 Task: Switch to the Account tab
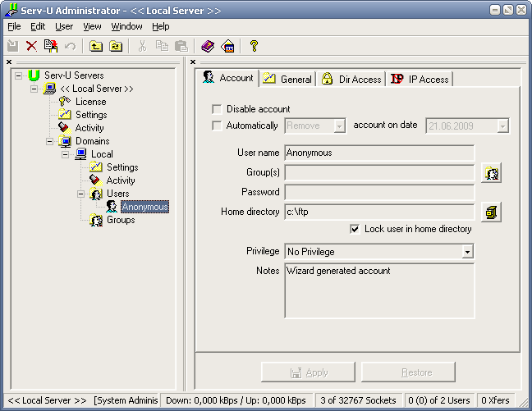pyautogui.click(x=227, y=78)
